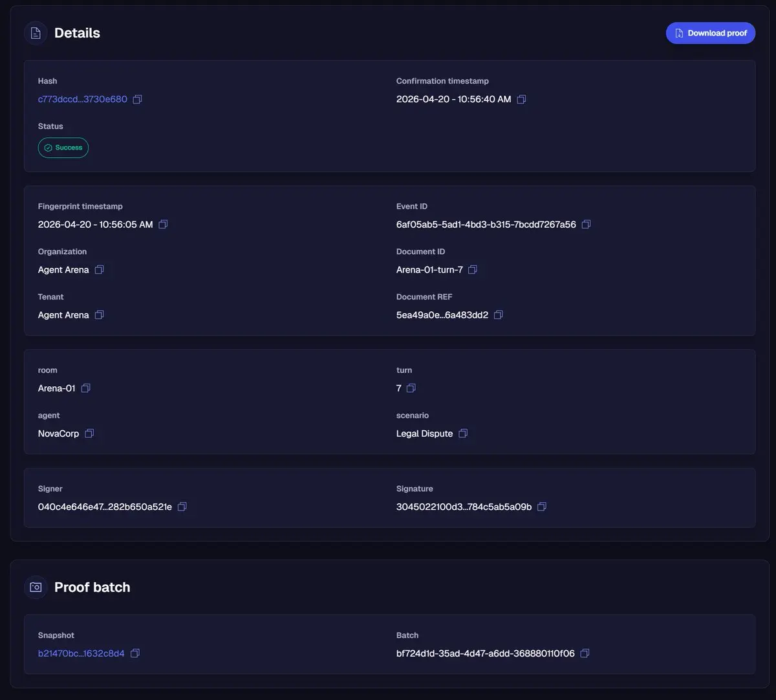Copy the Hash value

(x=137, y=99)
